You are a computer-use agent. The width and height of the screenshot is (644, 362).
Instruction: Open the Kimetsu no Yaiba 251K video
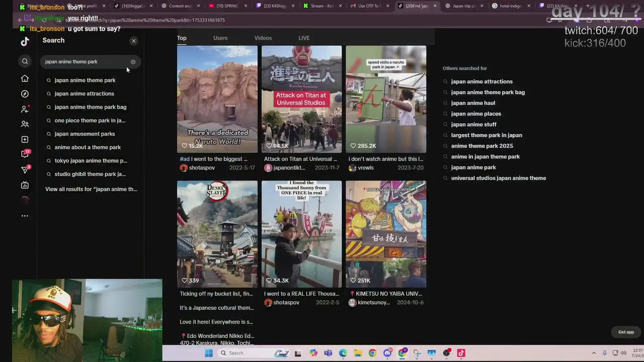point(386,234)
